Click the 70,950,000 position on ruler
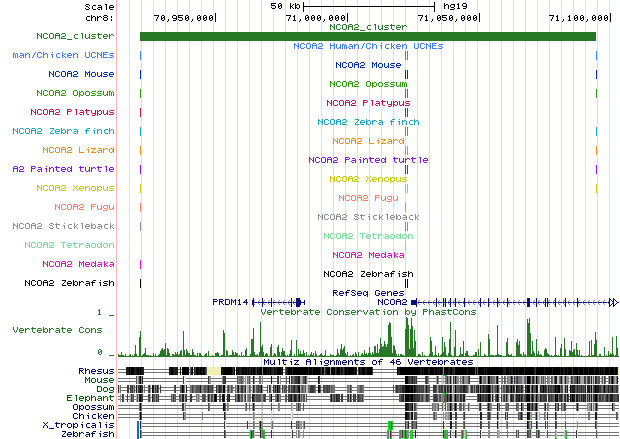 pos(184,18)
